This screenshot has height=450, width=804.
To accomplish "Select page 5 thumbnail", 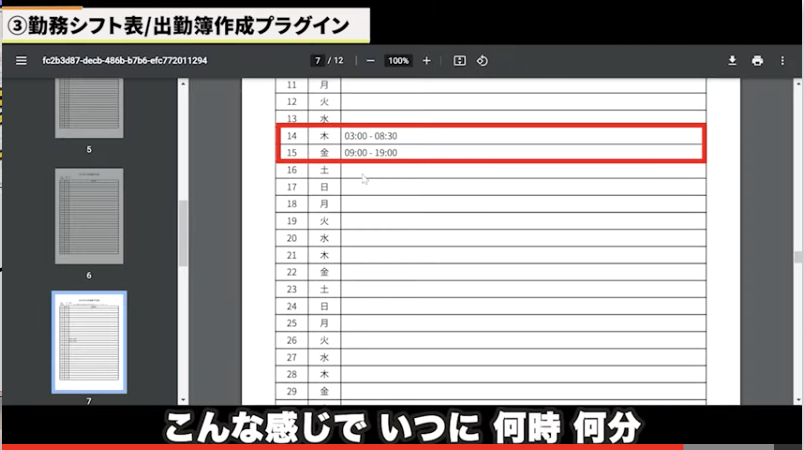I will 89,111.
